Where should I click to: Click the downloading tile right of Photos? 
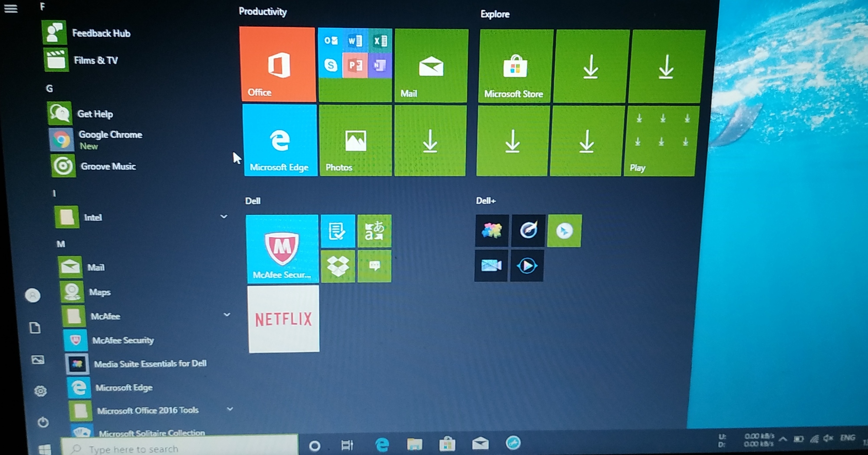[430, 141]
